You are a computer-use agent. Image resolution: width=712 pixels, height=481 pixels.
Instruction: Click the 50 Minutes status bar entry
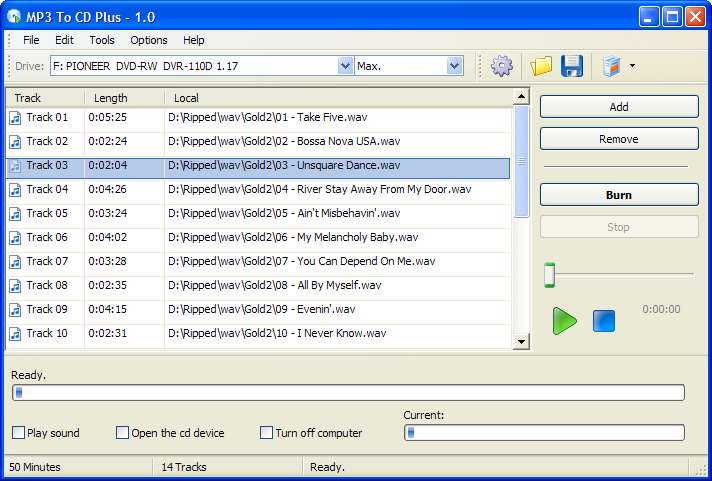point(35,467)
